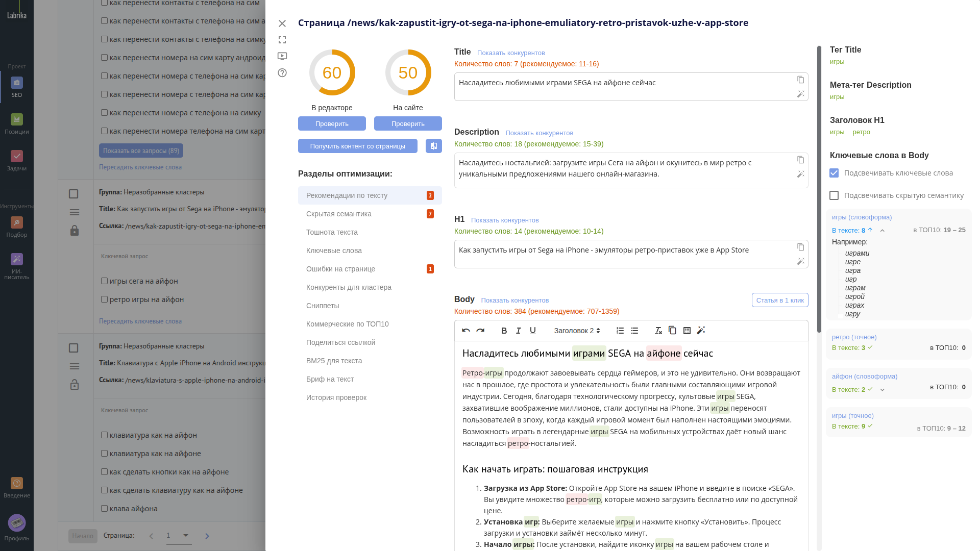Copy the Description field text

(x=800, y=160)
